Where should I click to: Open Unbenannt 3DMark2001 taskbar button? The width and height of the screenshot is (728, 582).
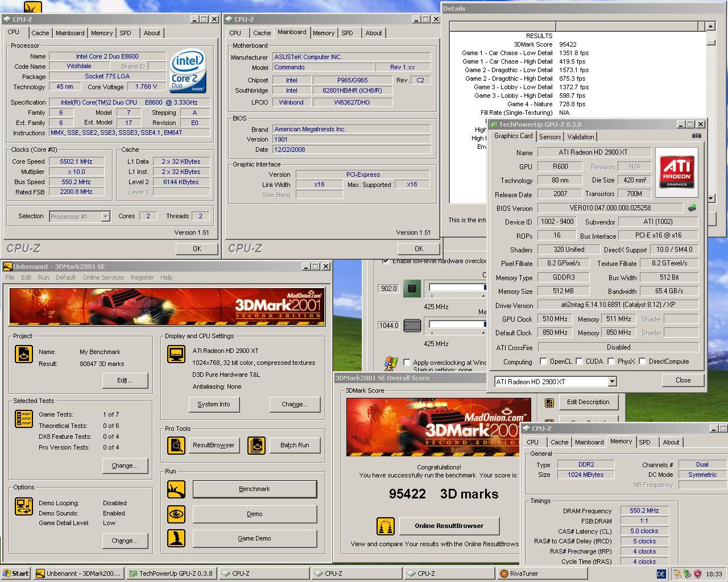[78, 573]
